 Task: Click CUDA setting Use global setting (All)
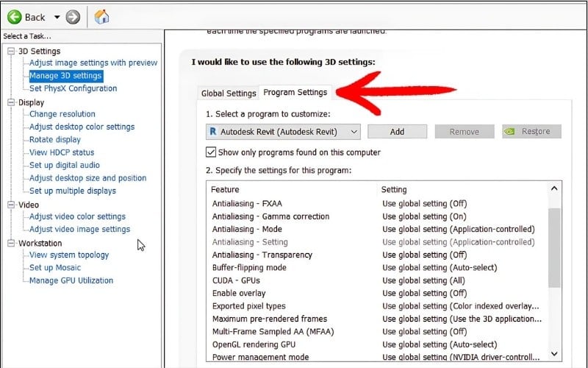tap(424, 280)
